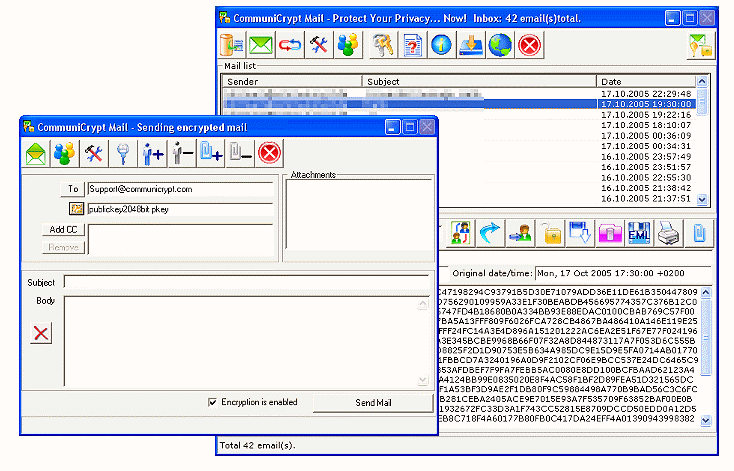Click the blue info circle icon
This screenshot has width=734, height=471.
click(x=441, y=45)
